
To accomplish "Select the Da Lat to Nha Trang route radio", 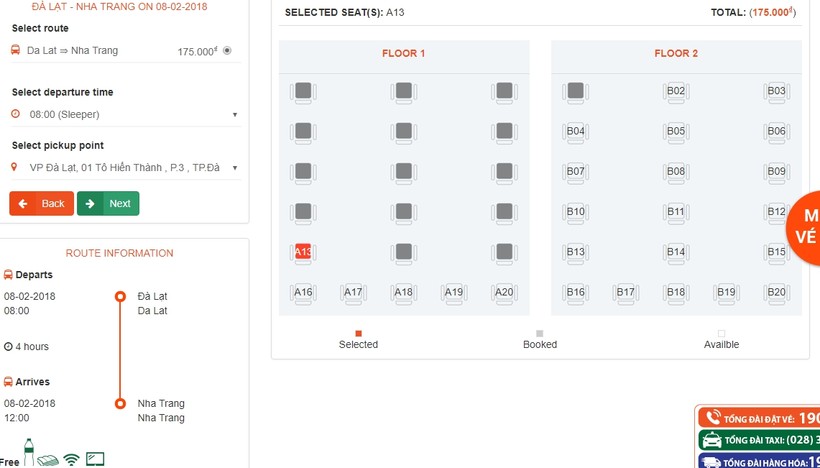I will [x=227, y=50].
